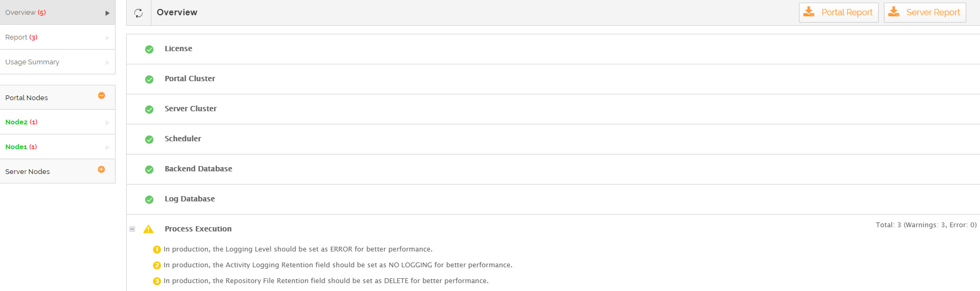
Task: Click the Scheduler green check icon
Action: (x=149, y=139)
